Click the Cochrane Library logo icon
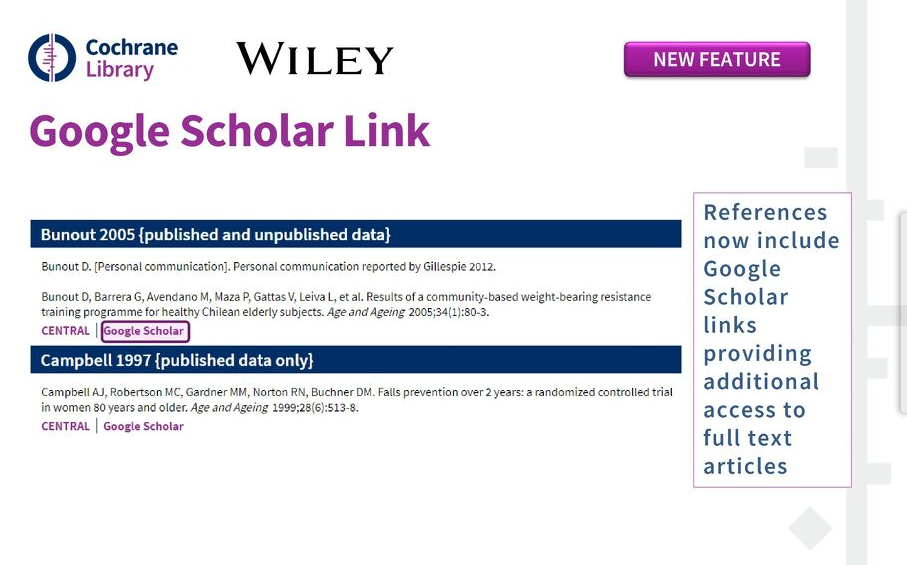Screen dimensions: 907x565 click(x=51, y=58)
